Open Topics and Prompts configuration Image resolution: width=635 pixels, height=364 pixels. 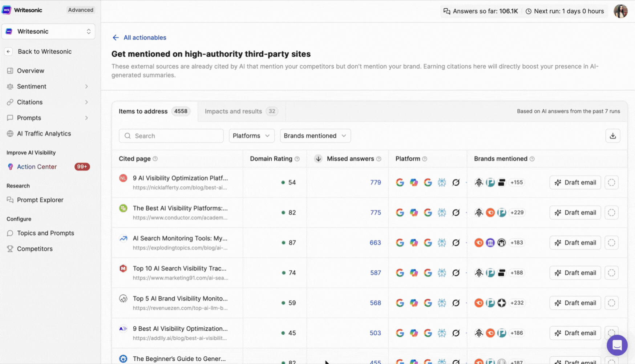click(x=45, y=233)
